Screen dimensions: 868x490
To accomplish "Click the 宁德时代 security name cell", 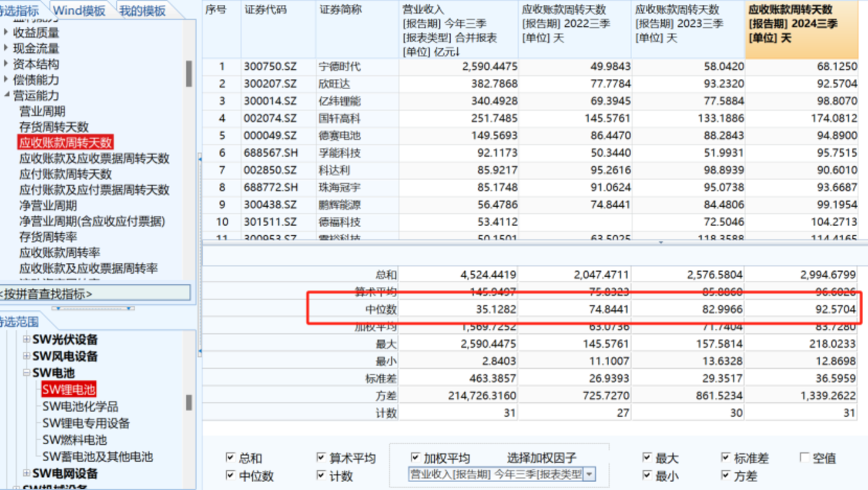I will coord(340,67).
